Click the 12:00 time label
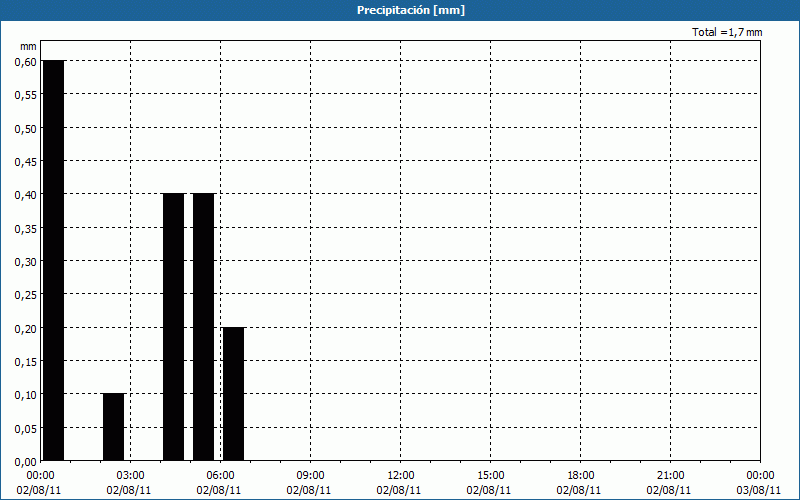Screen dimensions: 800x500 tap(401, 476)
